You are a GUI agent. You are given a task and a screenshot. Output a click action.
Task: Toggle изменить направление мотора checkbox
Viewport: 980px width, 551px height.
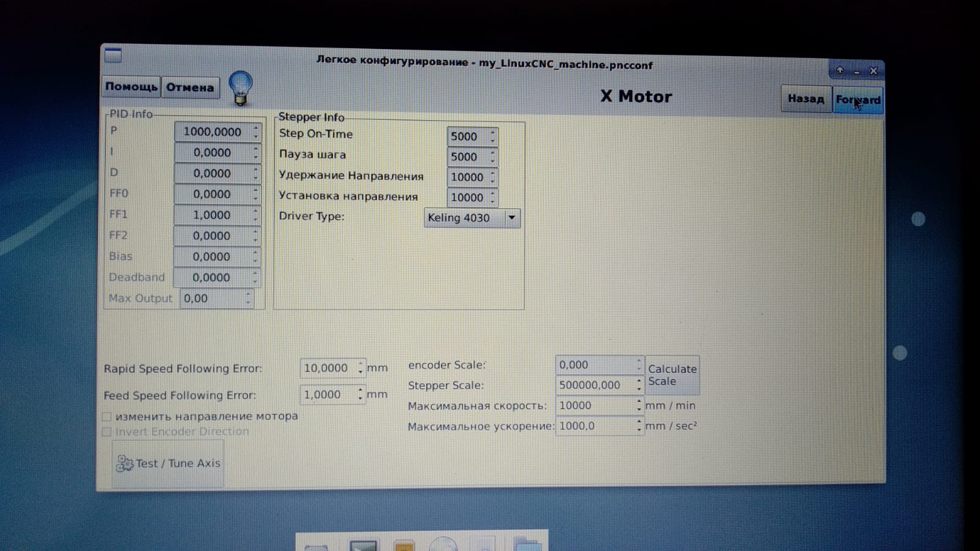[x=107, y=416]
